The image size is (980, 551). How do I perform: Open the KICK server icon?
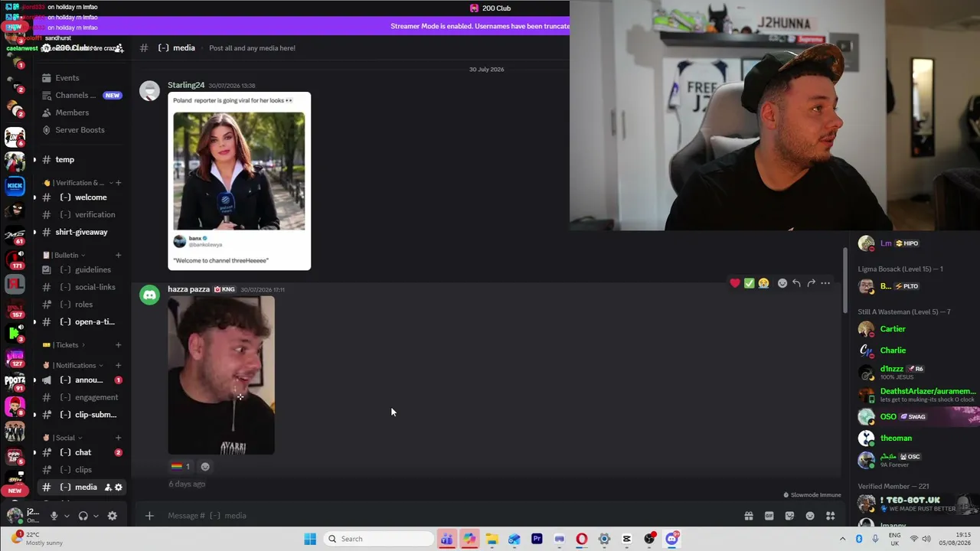point(15,185)
